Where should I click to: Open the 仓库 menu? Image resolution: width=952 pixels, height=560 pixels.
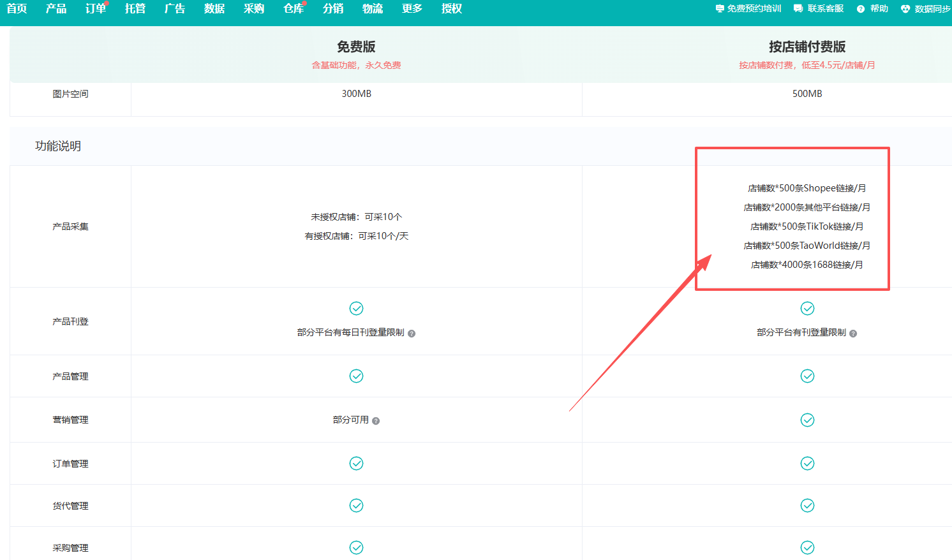point(294,9)
